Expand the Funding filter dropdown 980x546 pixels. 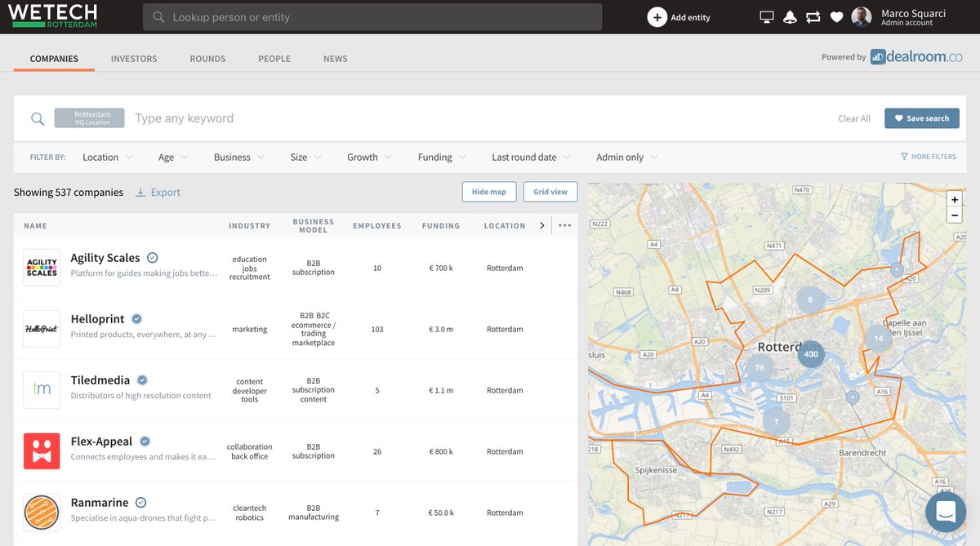[x=442, y=157]
